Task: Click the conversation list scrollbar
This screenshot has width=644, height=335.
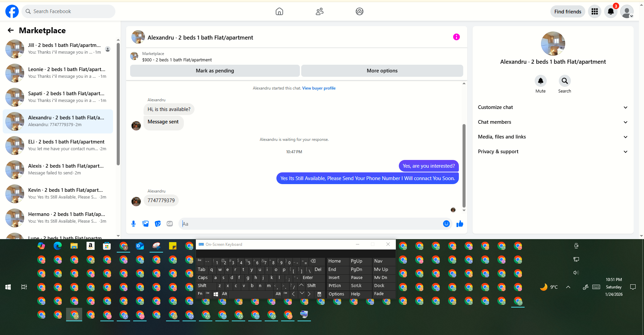Action: tap(118, 104)
